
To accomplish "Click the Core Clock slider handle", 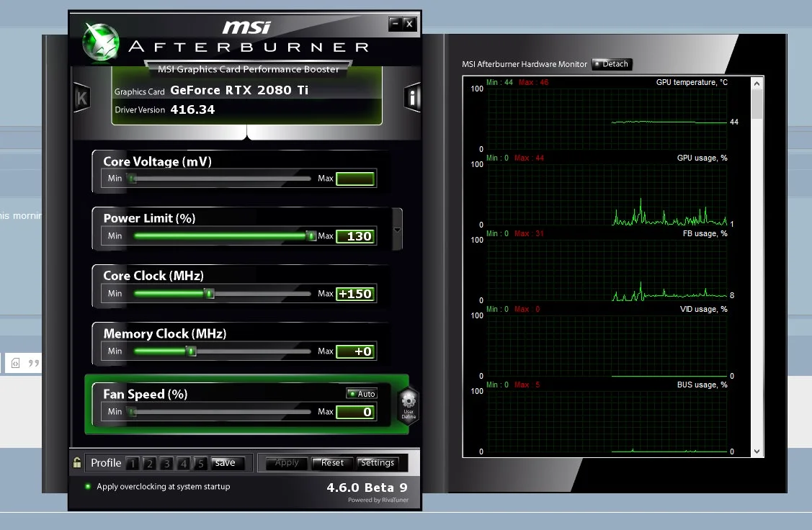I will (209, 294).
